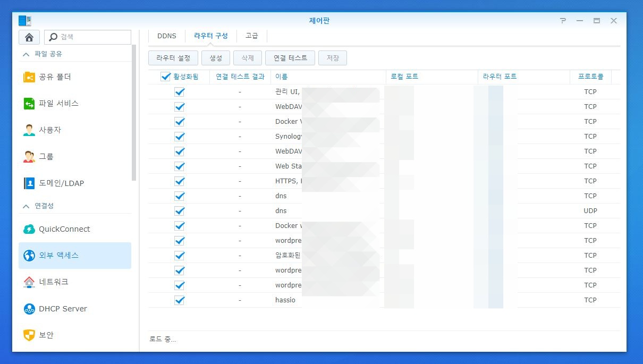Open the 공유 폴더 shared folder icon
This screenshot has height=364, width=643.
(x=29, y=77)
